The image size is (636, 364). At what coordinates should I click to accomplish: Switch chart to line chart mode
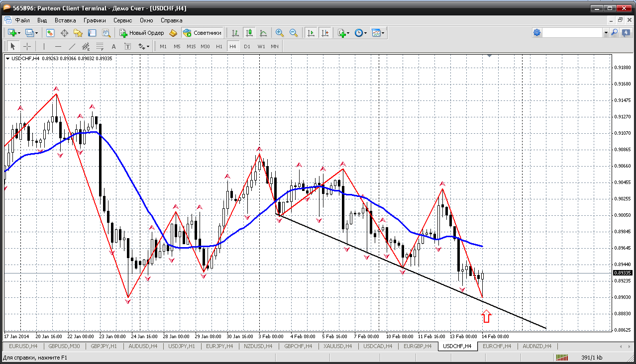tap(263, 33)
